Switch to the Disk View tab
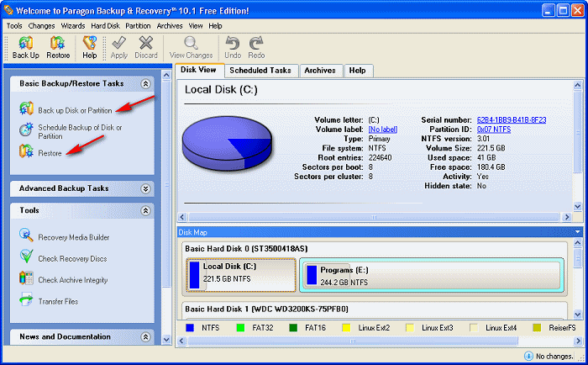Screen dimensions: 588x365 click(x=198, y=70)
